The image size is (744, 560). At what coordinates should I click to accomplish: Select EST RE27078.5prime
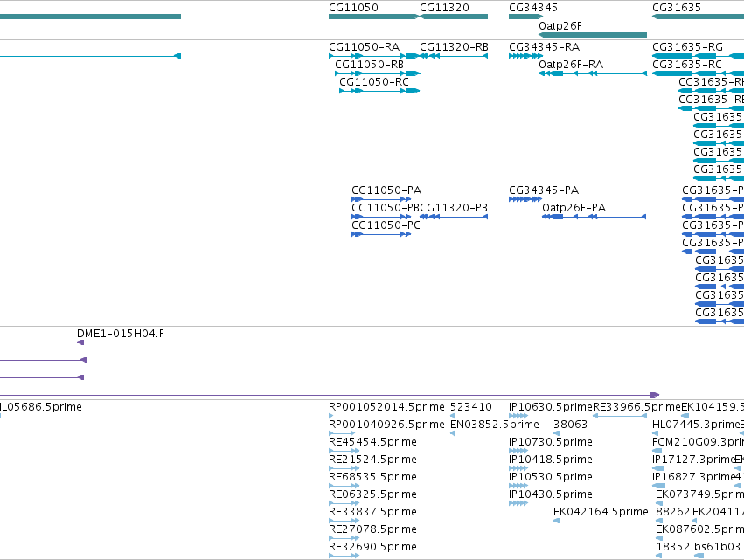coord(344,538)
